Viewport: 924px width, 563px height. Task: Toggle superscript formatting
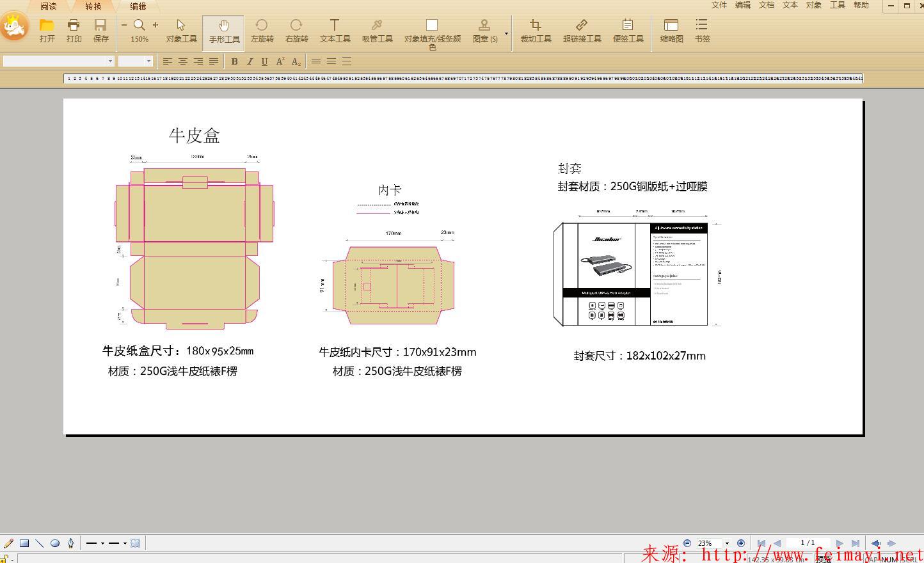[280, 61]
